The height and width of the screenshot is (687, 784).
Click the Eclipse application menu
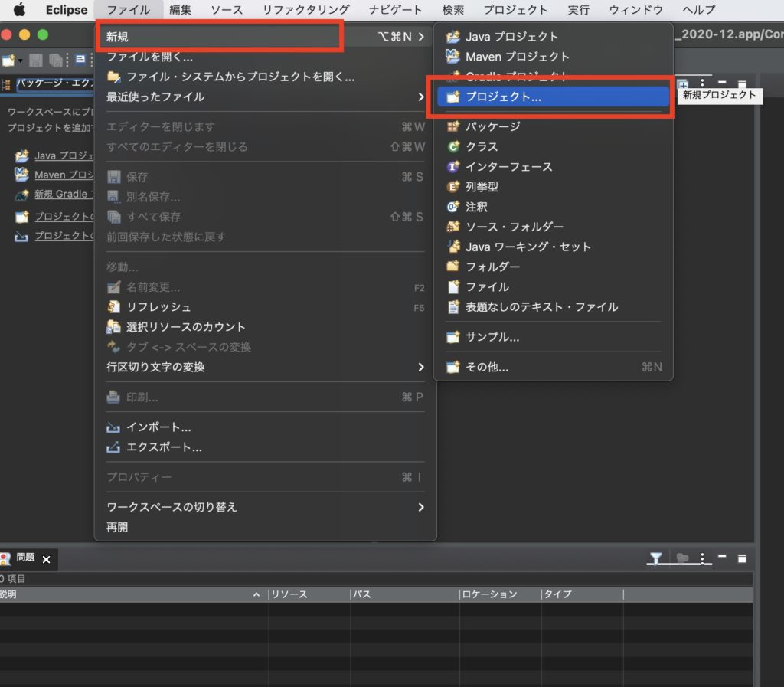pyautogui.click(x=67, y=9)
